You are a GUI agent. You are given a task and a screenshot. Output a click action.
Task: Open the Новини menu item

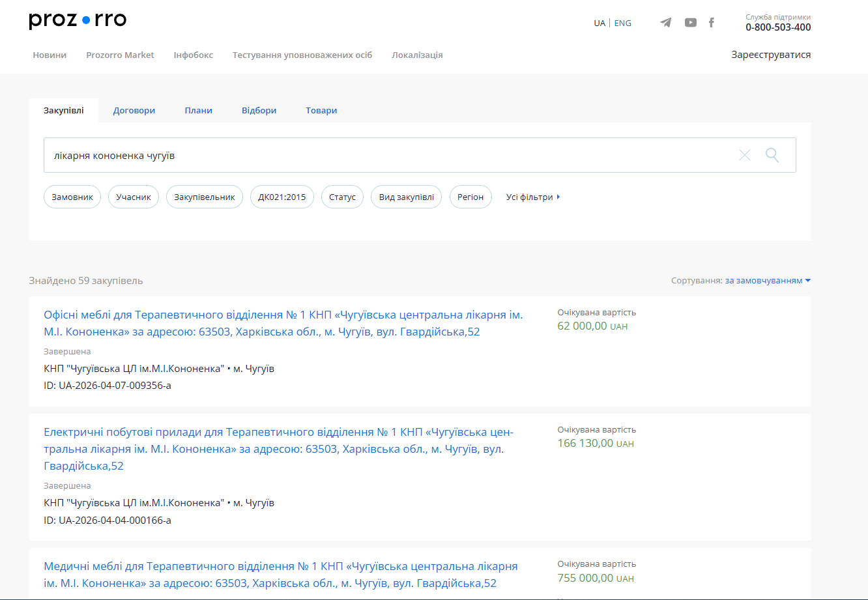click(50, 55)
